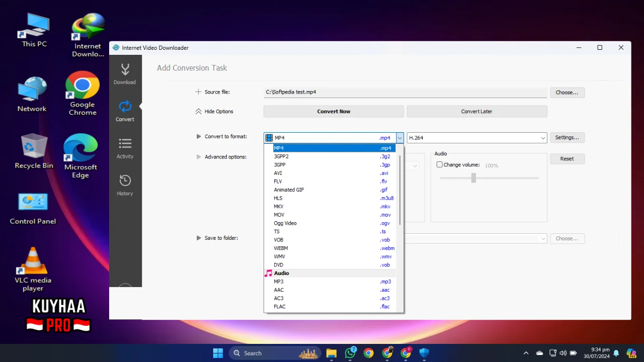Click the plus icon beside Source file

coord(198,92)
